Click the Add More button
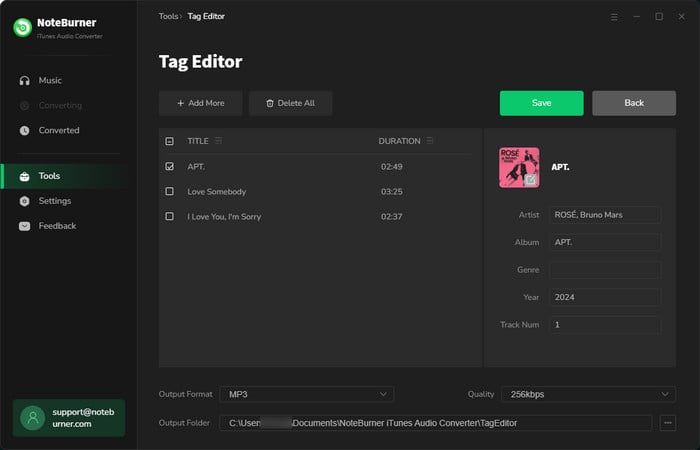The height and width of the screenshot is (450, 700). pyautogui.click(x=200, y=103)
